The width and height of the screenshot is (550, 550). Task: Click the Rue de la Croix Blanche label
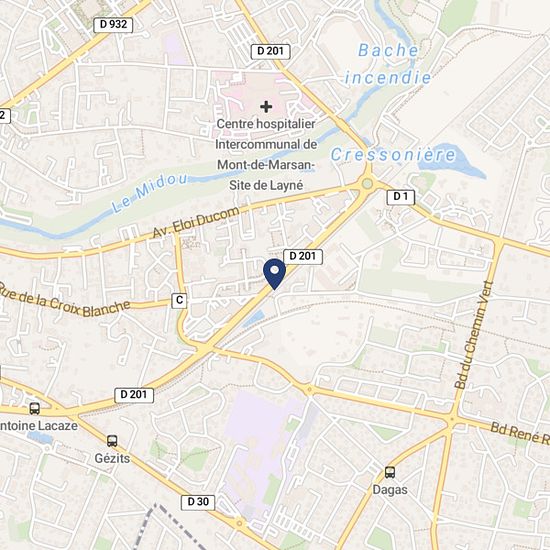coord(65,301)
